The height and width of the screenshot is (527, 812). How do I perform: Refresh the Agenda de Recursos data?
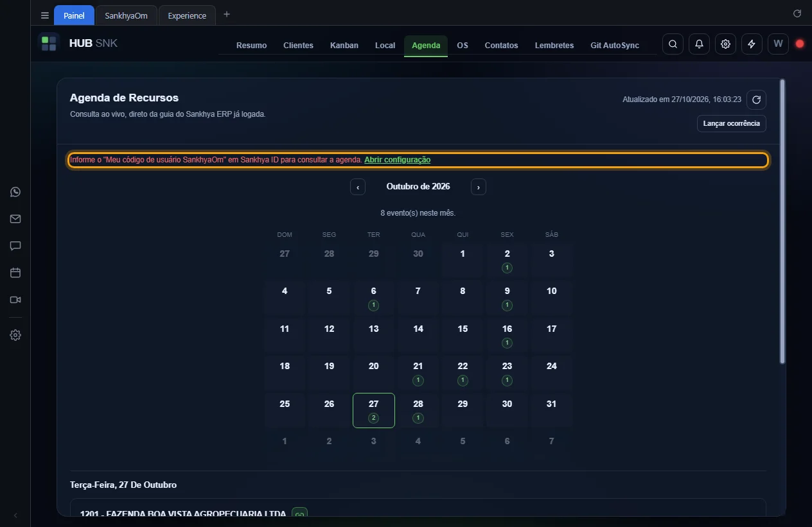[756, 99]
